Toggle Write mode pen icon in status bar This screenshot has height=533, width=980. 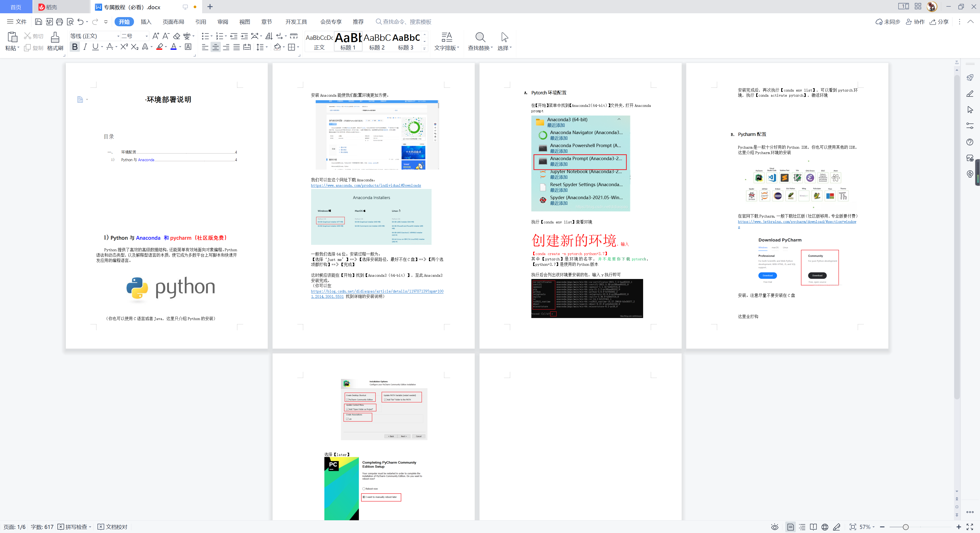pyautogui.click(x=837, y=527)
